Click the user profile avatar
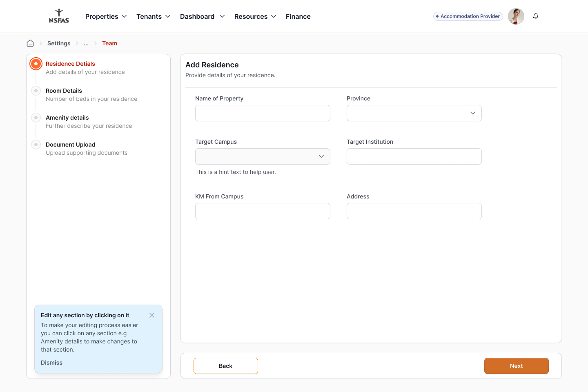The width and height of the screenshot is (588, 392). [516, 16]
